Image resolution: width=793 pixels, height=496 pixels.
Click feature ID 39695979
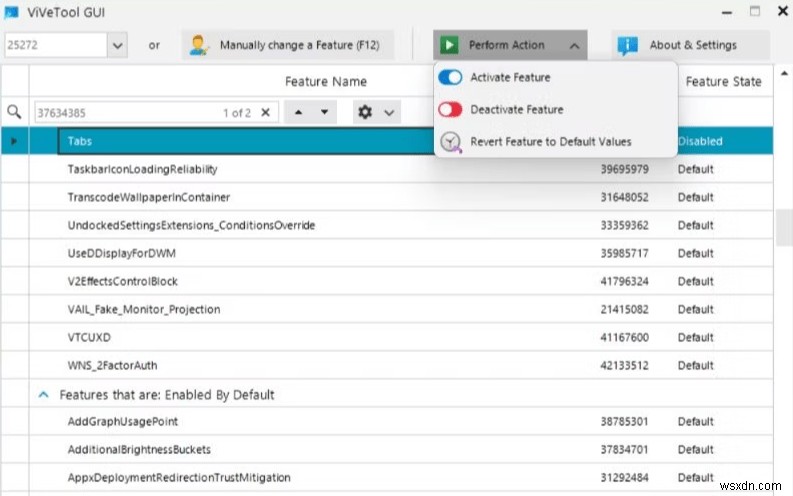point(624,169)
